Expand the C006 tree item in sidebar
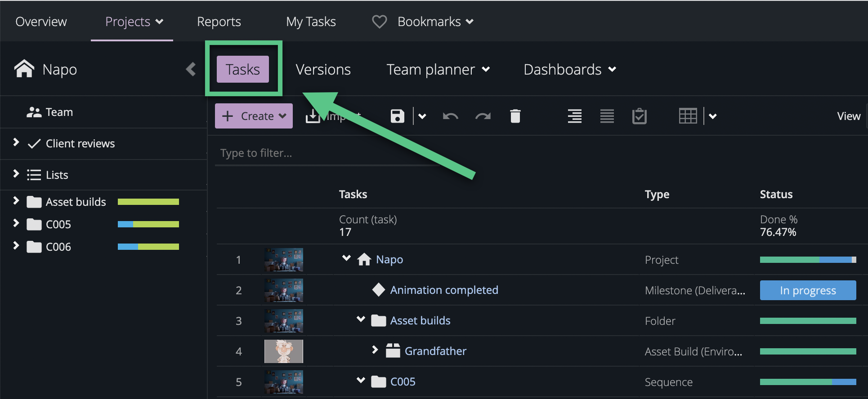The height and width of the screenshot is (399, 868). coord(16,245)
